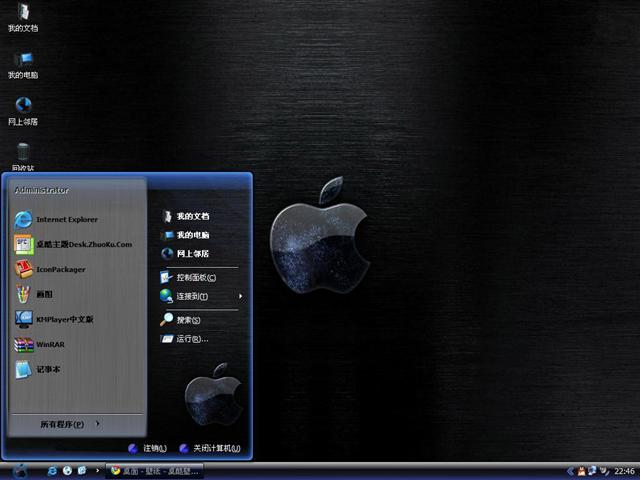Screen dimensions: 640x480
Task: Click the 22:46 clock in system tray
Action: point(624,470)
